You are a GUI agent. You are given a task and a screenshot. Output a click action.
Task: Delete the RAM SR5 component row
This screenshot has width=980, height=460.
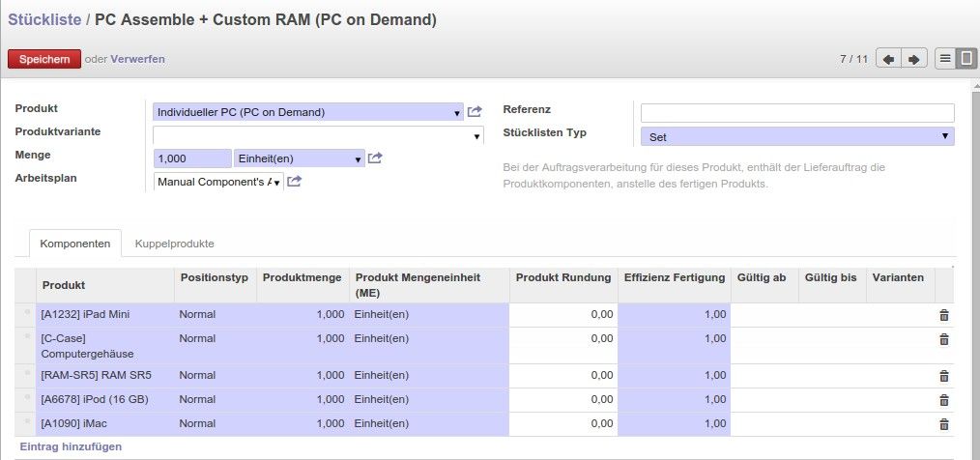pos(944,376)
